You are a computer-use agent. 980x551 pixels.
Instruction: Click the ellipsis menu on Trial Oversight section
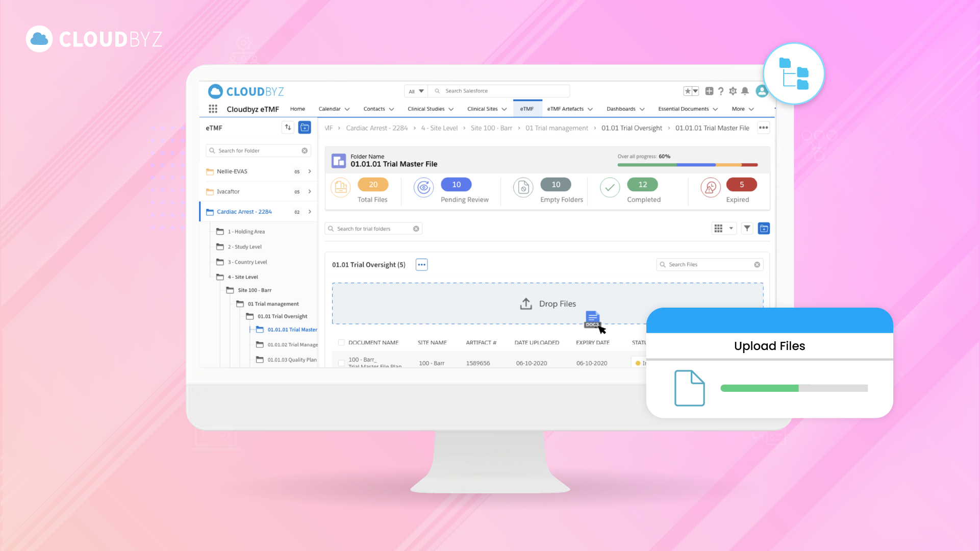pyautogui.click(x=421, y=264)
